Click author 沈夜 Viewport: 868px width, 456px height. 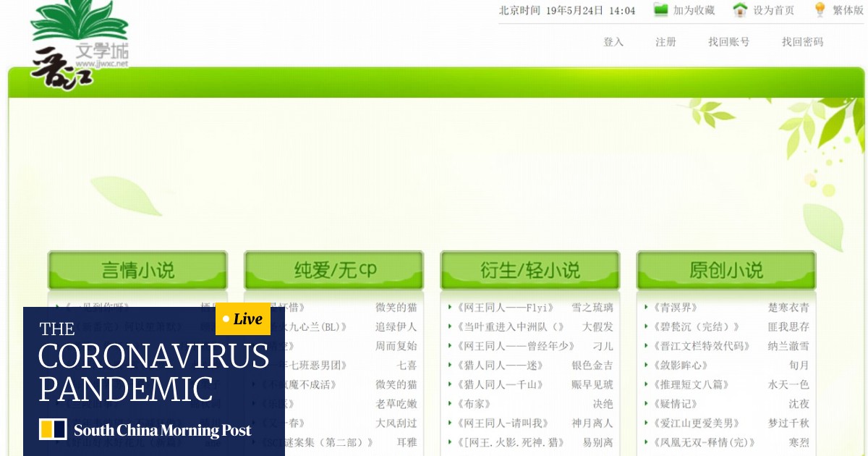(x=799, y=404)
